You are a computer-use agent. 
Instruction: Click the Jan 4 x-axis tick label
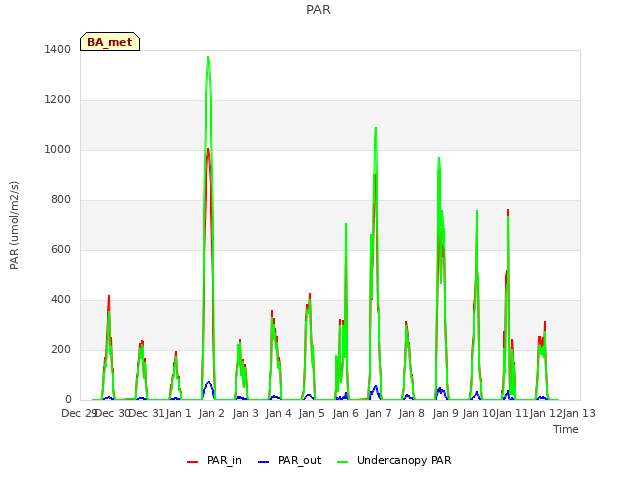[x=278, y=413]
